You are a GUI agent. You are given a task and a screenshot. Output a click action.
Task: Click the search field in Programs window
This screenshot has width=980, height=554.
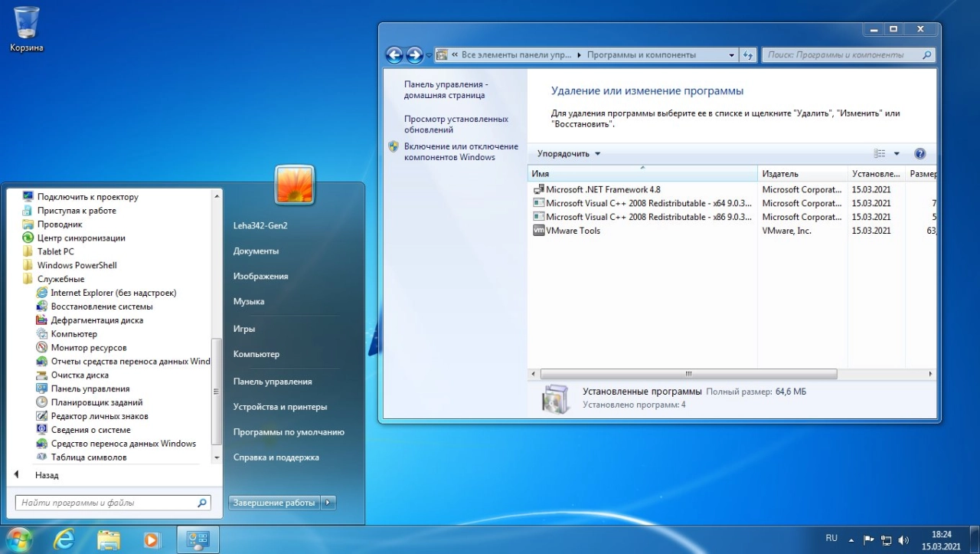(x=849, y=55)
